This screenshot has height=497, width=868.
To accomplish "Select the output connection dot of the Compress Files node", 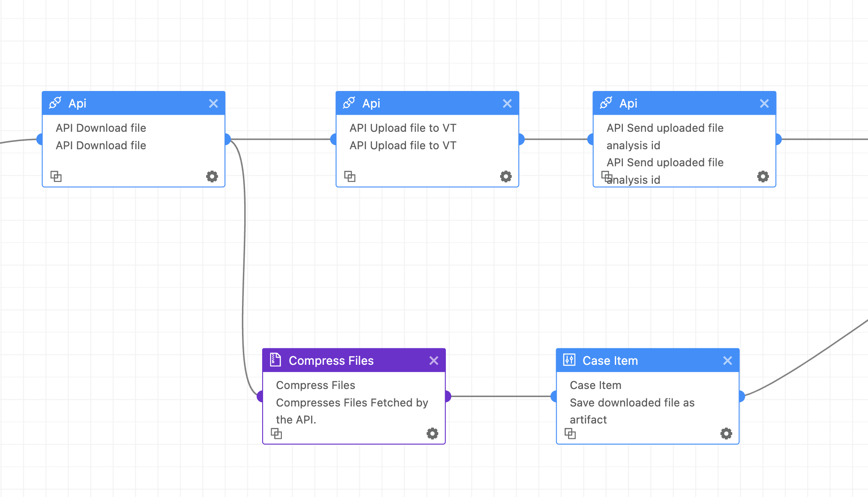I will pos(447,396).
